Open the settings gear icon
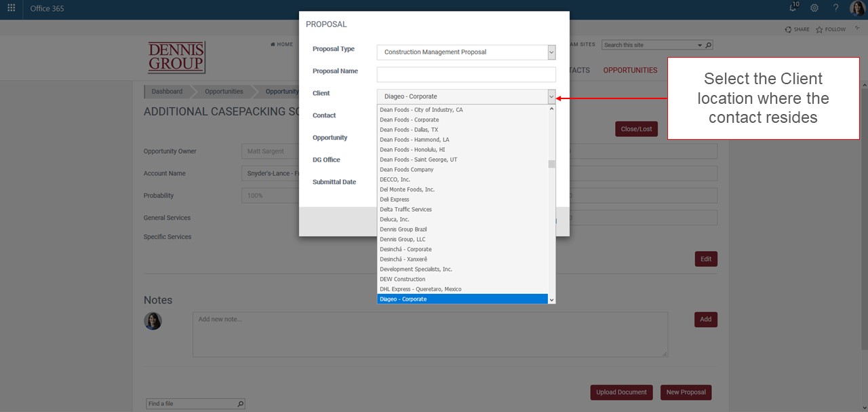Image resolution: width=868 pixels, height=412 pixels. [x=814, y=8]
